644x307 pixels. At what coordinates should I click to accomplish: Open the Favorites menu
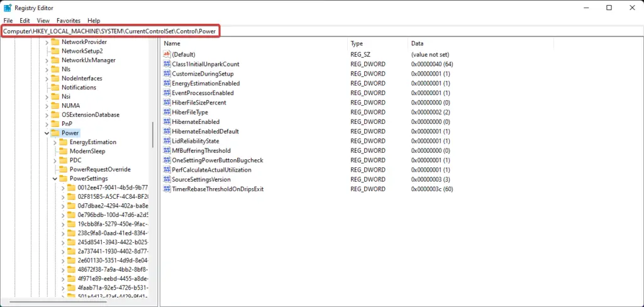69,20
